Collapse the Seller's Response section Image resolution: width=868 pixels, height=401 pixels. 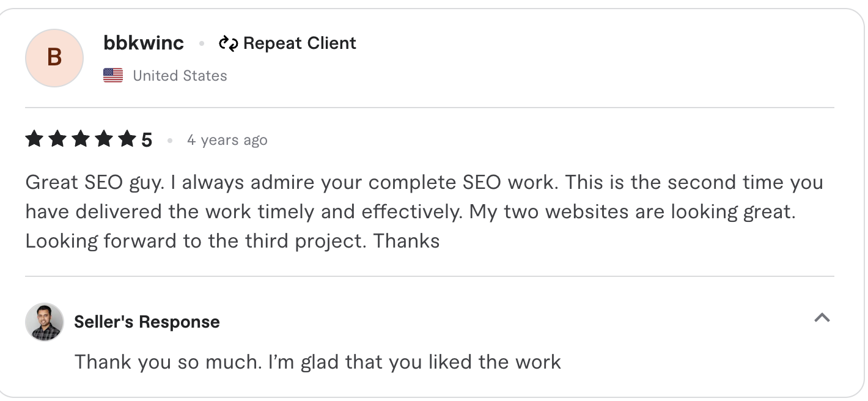(x=823, y=318)
